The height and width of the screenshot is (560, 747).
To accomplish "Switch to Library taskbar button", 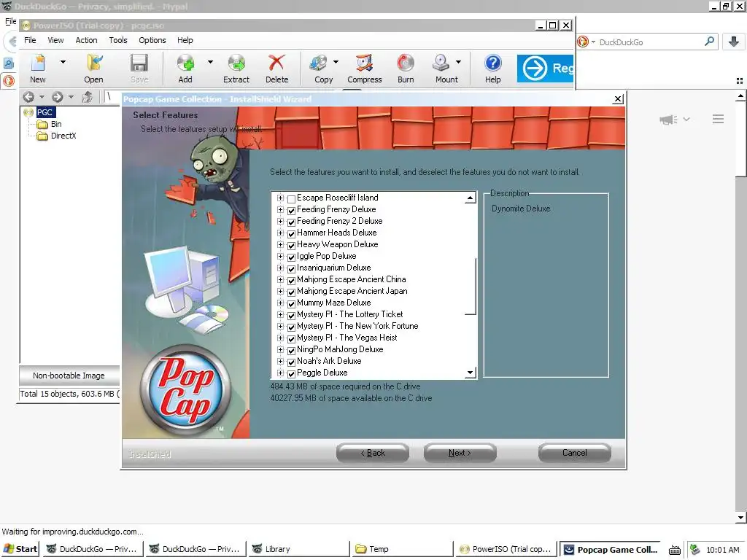I will 298,549.
